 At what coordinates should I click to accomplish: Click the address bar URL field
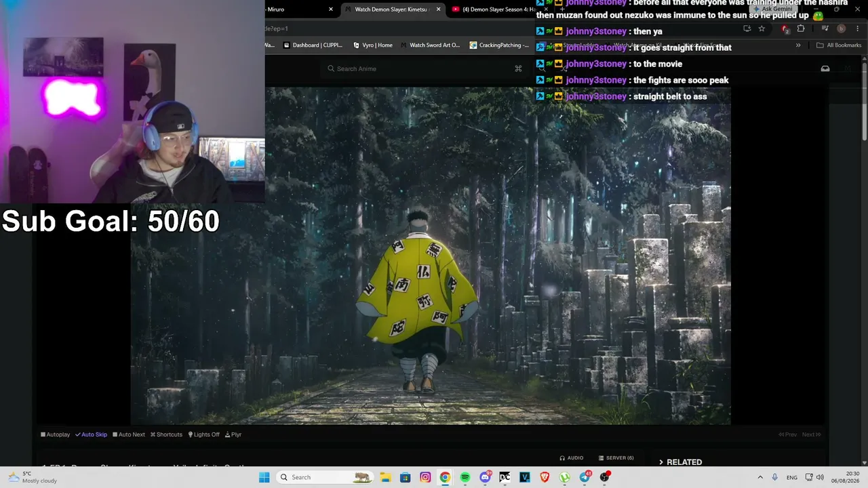click(502, 28)
